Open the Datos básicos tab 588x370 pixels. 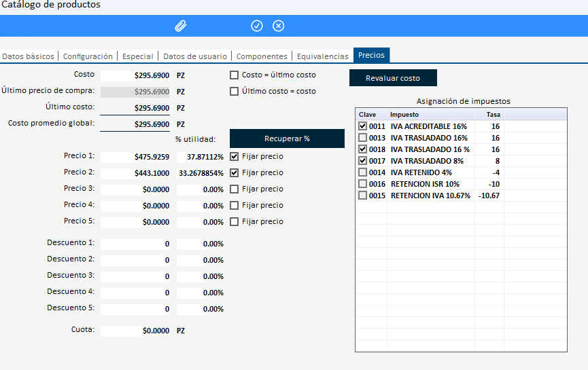(28, 56)
